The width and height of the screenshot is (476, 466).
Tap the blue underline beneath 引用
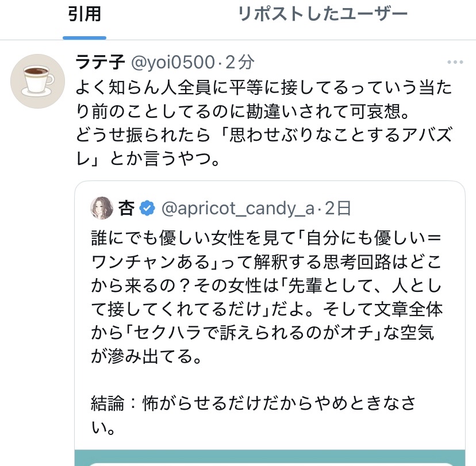click(84, 37)
